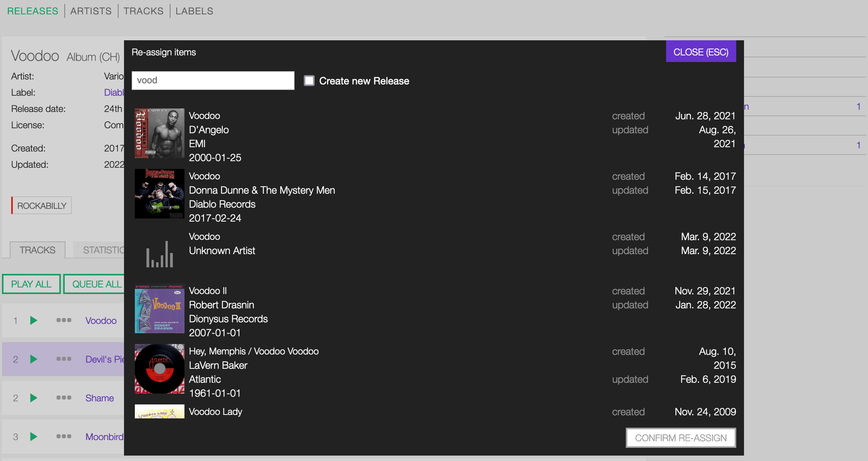Click release date 2007-01-01
This screenshot has height=461, width=868.
click(x=215, y=333)
